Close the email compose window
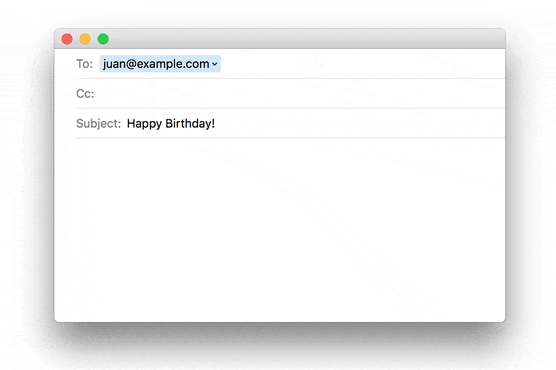Image resolution: width=556 pixels, height=370 pixels. [67, 39]
